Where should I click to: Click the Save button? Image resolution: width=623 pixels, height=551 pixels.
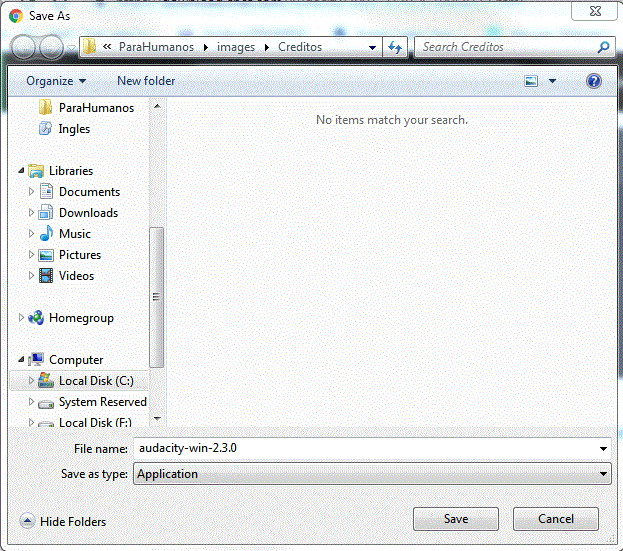(x=456, y=519)
